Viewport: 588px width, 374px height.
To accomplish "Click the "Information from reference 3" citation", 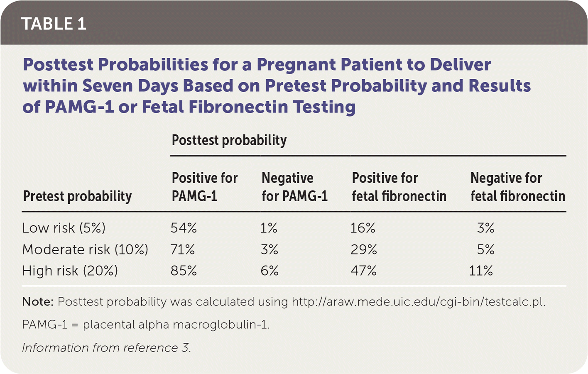I will pyautogui.click(x=106, y=347).
